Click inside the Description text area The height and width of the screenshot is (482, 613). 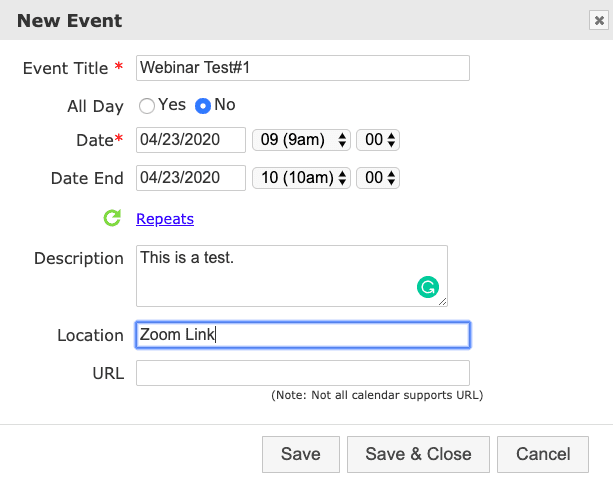click(270, 275)
